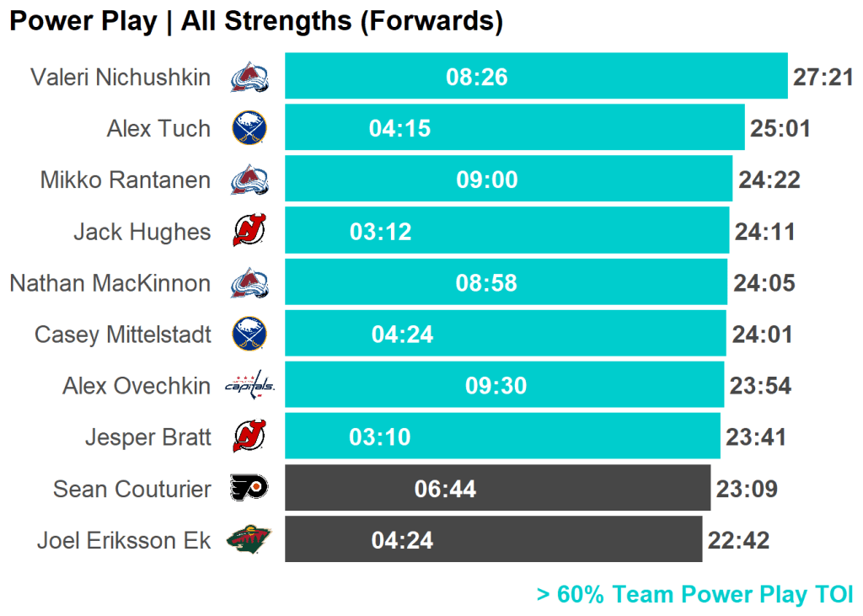863x616 pixels.
Task: Click the Sabres logo beside Casey Mittelstadt
Action: [249, 335]
